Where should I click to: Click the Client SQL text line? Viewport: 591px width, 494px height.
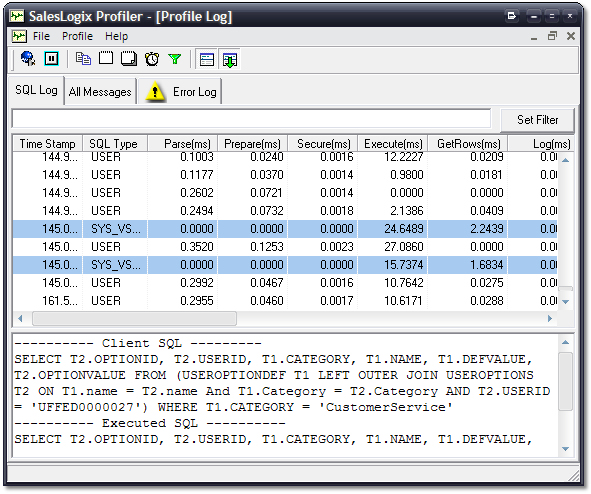pyautogui.click(x=138, y=343)
